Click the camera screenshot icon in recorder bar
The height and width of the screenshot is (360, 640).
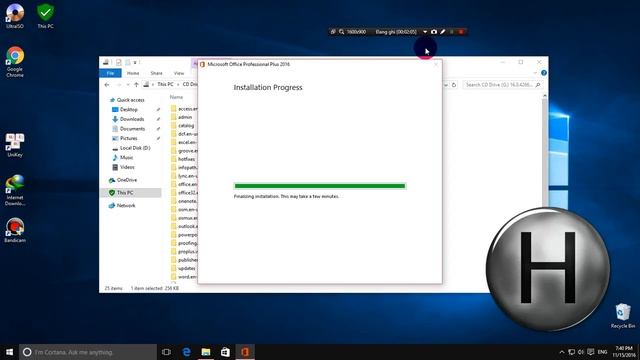click(x=434, y=32)
